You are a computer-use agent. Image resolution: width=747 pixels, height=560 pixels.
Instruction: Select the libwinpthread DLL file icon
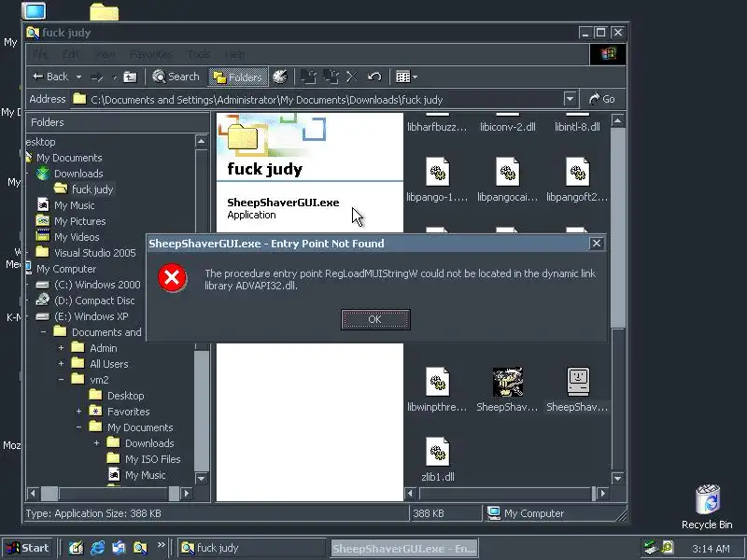[x=437, y=382]
